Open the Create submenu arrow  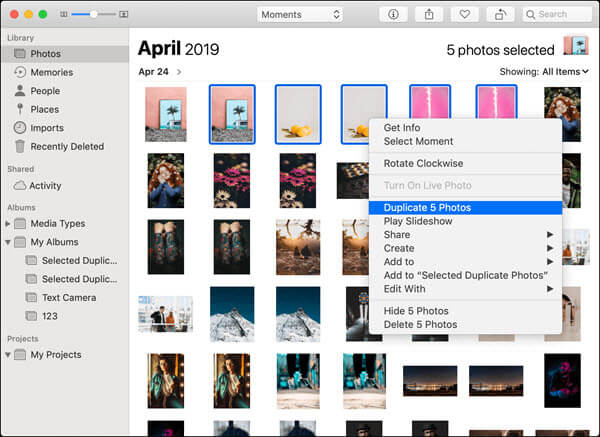pyautogui.click(x=550, y=248)
